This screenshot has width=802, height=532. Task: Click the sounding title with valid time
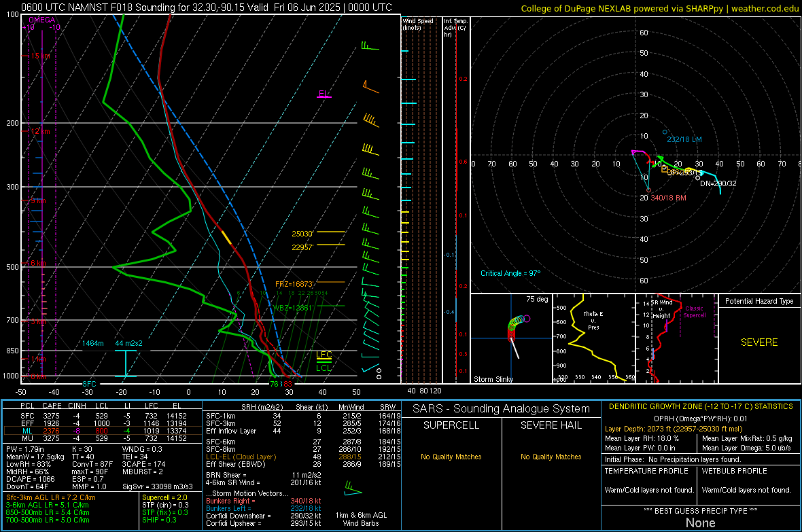pos(207,7)
